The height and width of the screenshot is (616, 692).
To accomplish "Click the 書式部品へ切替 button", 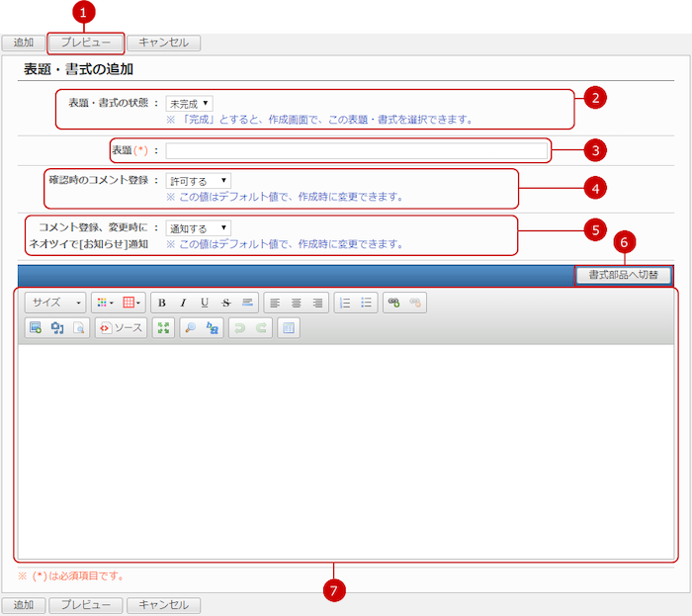I will (x=624, y=275).
